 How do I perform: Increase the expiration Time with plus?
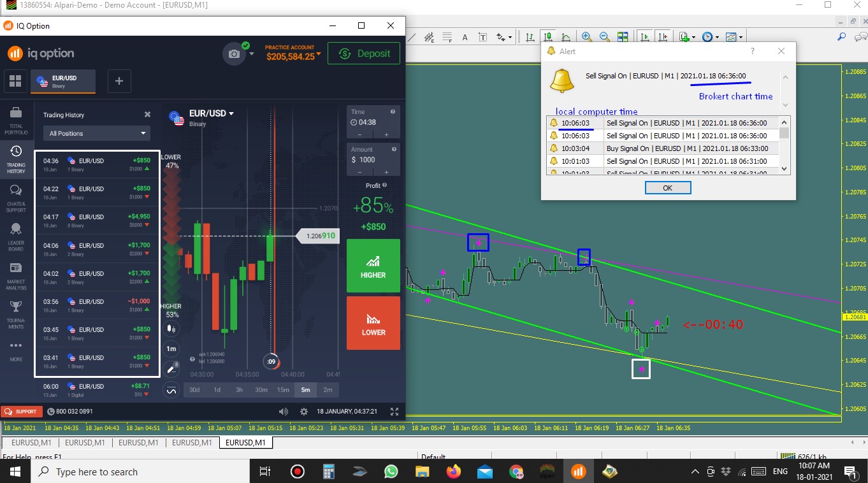[x=386, y=134]
